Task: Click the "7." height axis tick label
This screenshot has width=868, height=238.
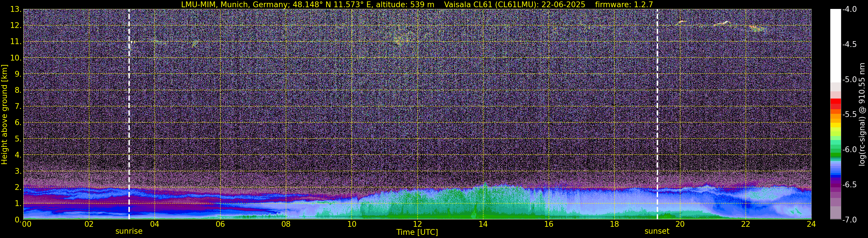Action: pos(18,107)
